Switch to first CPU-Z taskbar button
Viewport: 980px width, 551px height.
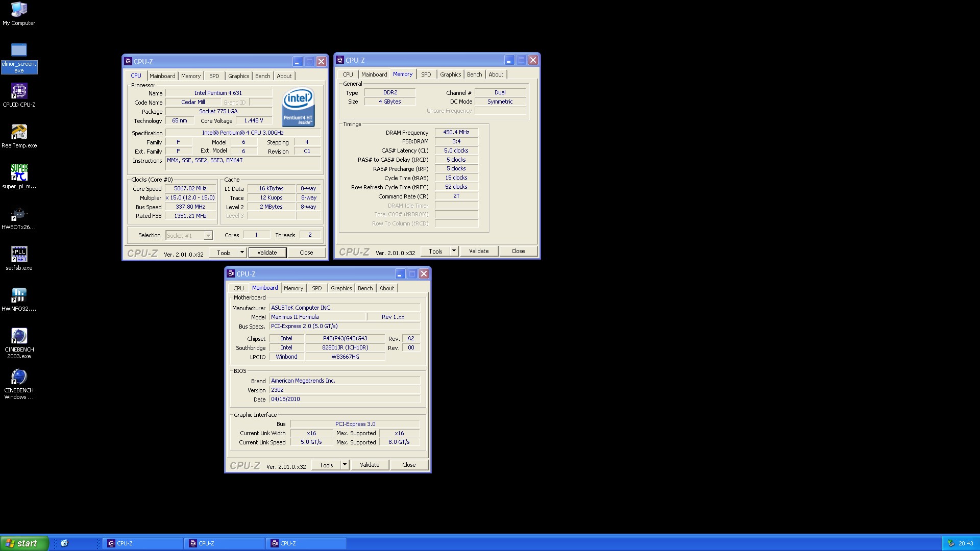[143, 543]
